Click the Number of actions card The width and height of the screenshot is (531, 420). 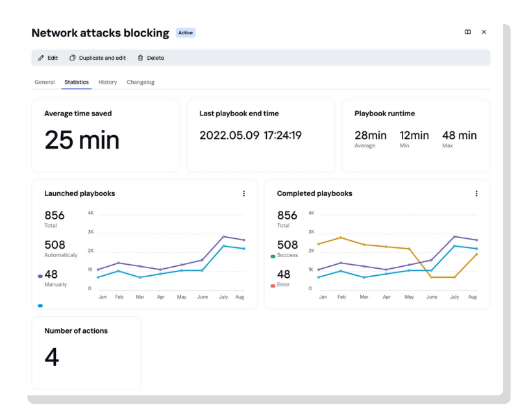86,352
